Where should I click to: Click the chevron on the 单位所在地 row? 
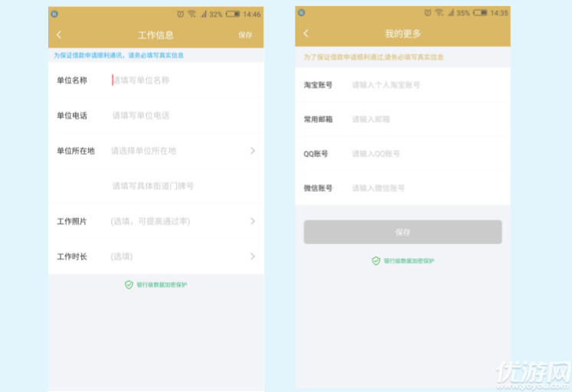[x=253, y=151]
